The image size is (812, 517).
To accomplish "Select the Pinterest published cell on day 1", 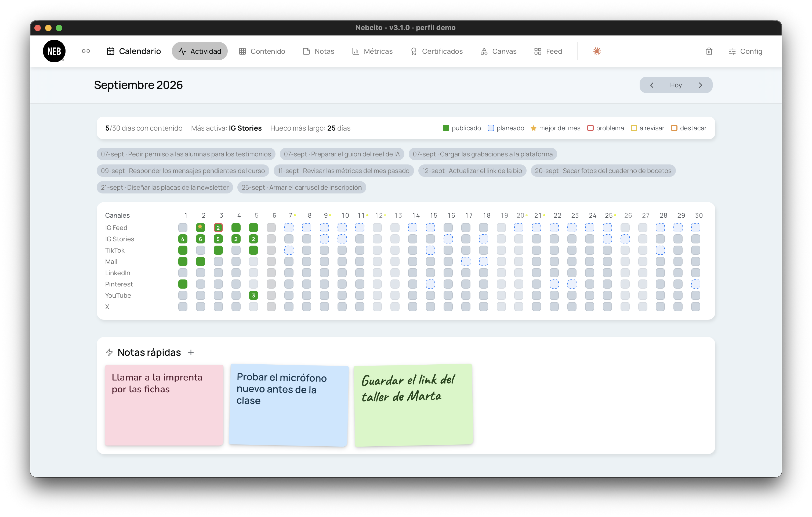I will [x=183, y=284].
